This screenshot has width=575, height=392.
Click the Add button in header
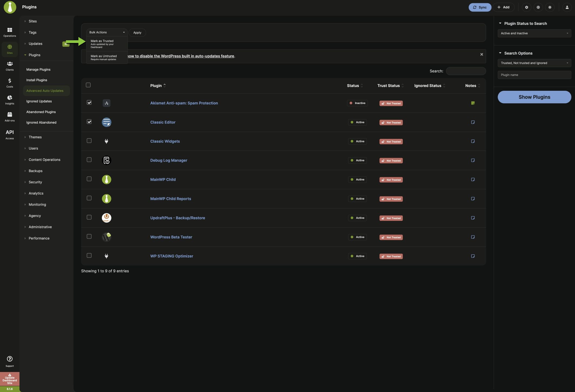pos(503,7)
